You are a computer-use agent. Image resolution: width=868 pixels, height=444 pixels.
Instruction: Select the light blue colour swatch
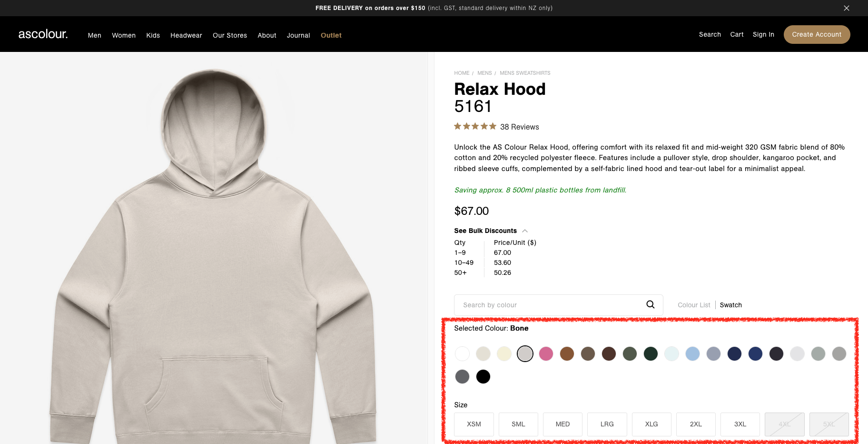[692, 353]
